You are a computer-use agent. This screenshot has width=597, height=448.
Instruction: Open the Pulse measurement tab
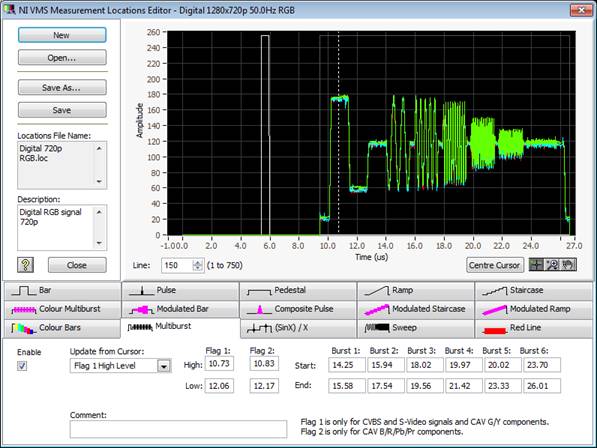(x=180, y=291)
